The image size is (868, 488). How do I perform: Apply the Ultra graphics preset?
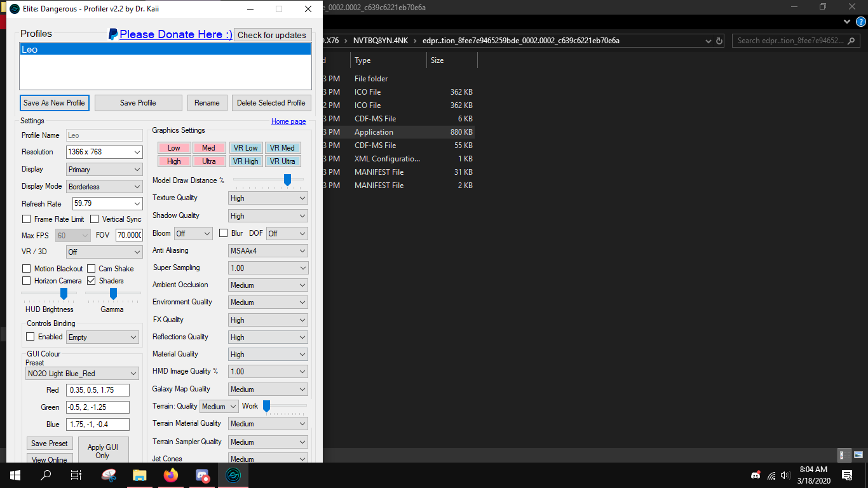209,161
